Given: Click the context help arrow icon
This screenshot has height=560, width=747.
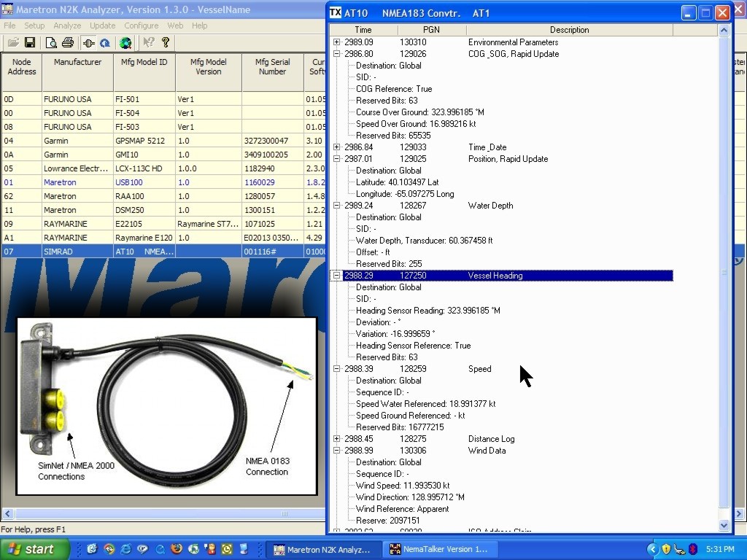Looking at the screenshot, I should (x=149, y=43).
